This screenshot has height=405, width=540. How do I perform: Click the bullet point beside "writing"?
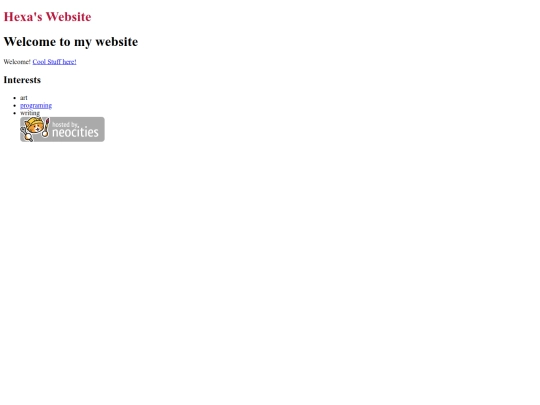14,113
